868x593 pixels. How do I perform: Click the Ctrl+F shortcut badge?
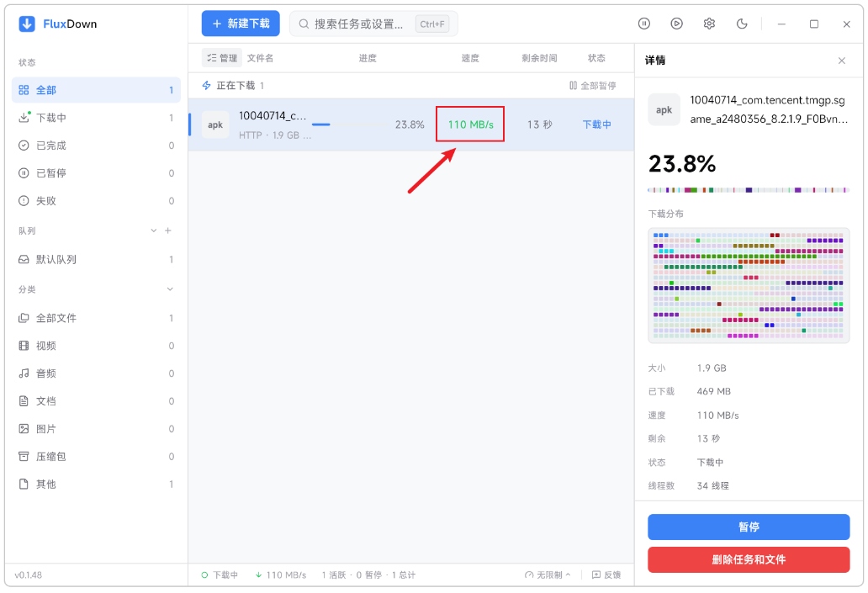click(432, 24)
